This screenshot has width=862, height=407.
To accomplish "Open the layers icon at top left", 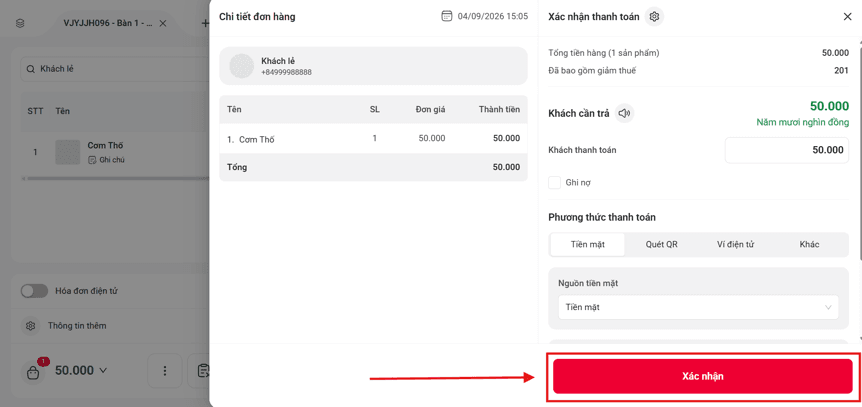I will click(20, 24).
